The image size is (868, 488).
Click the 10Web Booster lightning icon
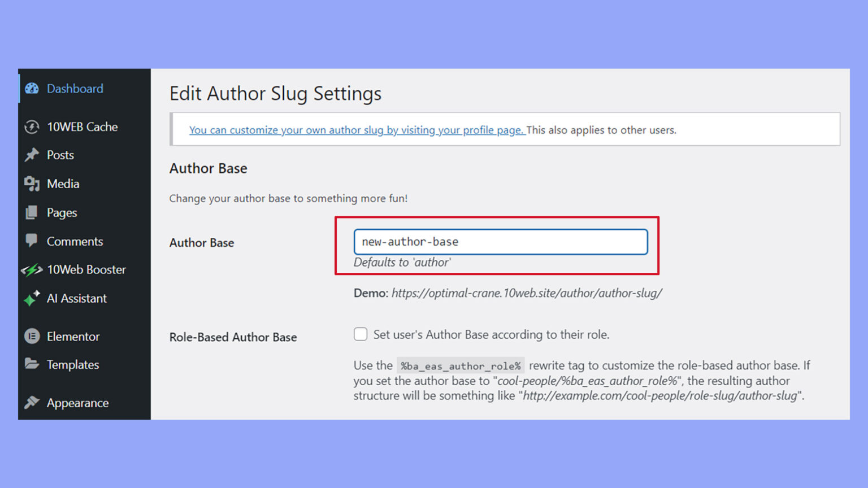pyautogui.click(x=33, y=269)
